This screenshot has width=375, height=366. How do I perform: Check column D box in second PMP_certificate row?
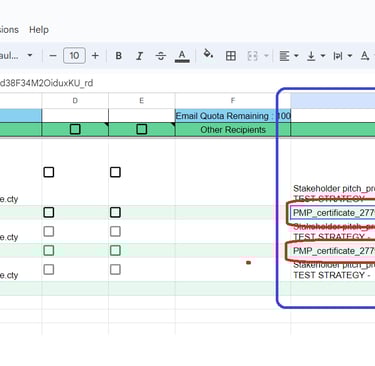pos(49,251)
